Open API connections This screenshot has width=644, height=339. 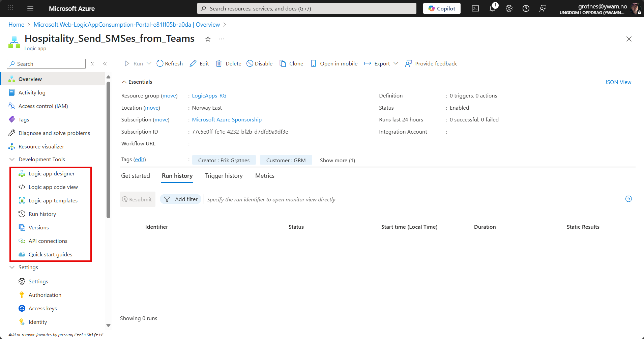(x=48, y=241)
